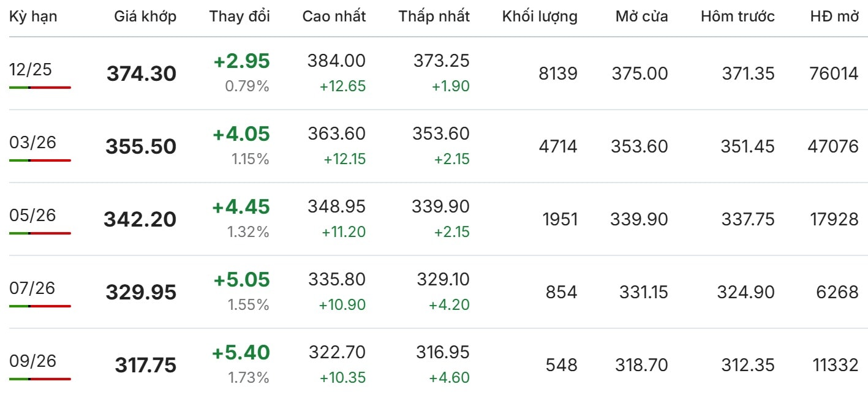Sort by the Giá khớp column header
The image size is (868, 395).
(x=145, y=17)
